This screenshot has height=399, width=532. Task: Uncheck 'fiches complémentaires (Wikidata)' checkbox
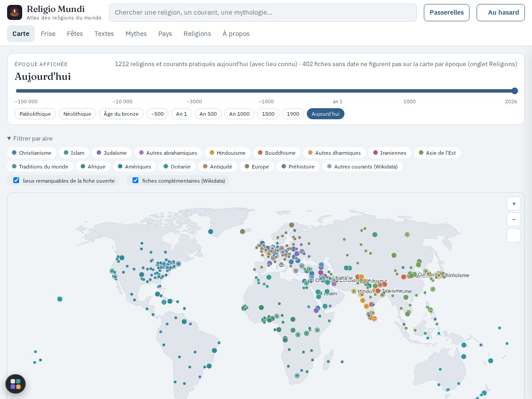[x=136, y=180]
